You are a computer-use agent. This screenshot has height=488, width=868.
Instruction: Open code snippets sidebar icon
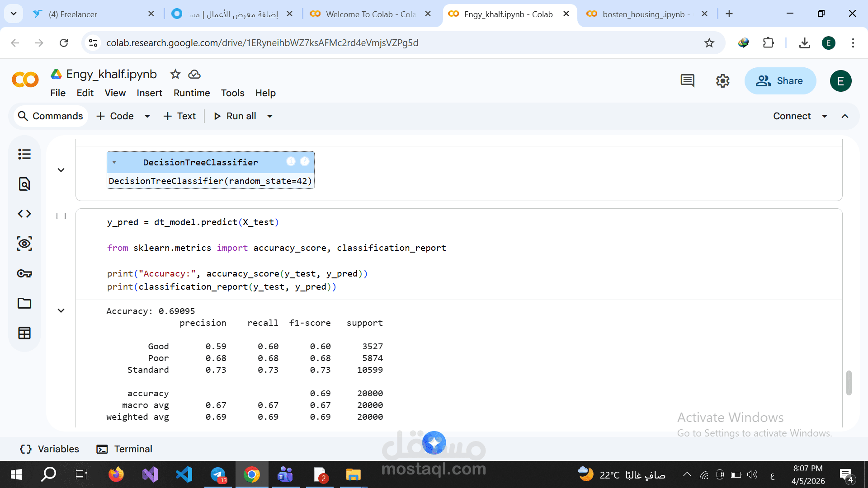tap(24, 214)
